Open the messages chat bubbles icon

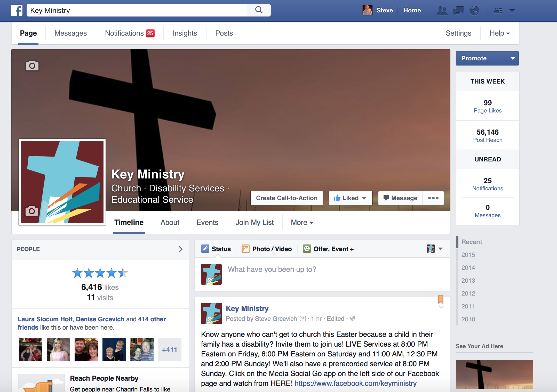click(x=458, y=11)
